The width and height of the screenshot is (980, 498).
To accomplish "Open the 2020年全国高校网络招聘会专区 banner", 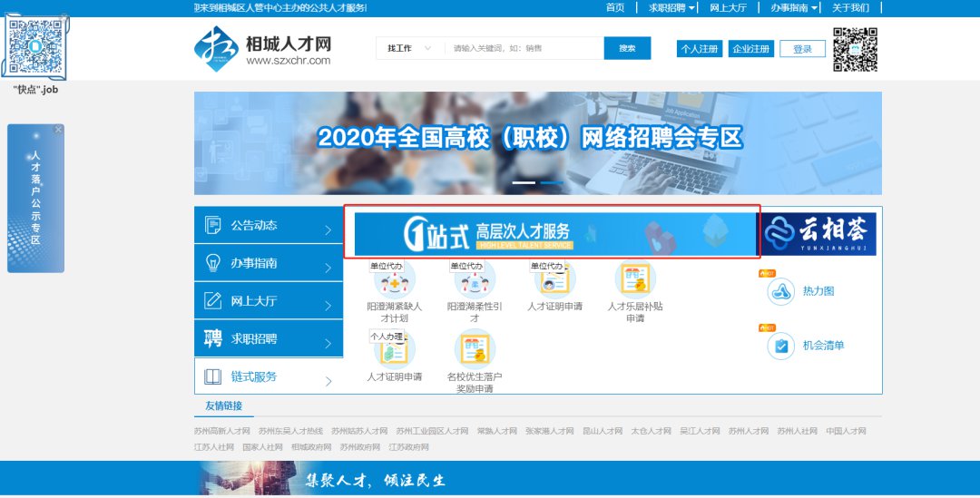I will point(538,143).
